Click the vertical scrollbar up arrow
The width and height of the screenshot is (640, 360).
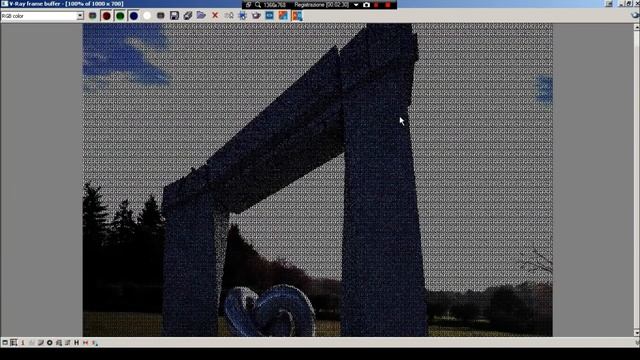[x=637, y=27]
